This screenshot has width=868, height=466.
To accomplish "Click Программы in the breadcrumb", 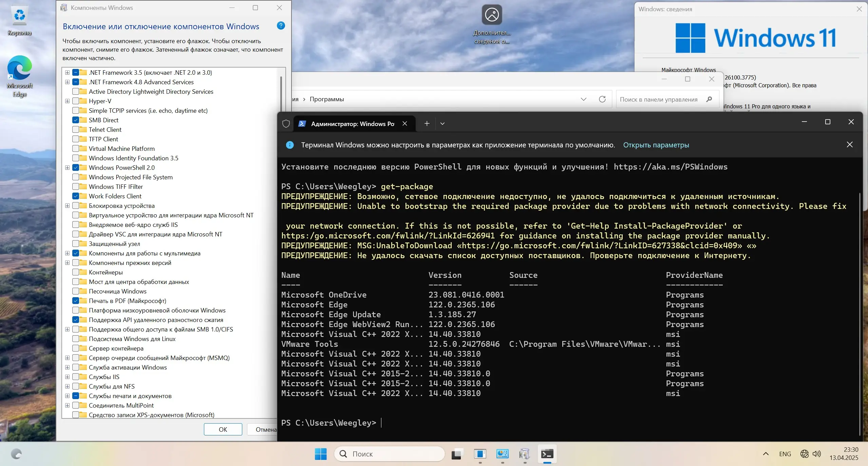I will (x=326, y=99).
